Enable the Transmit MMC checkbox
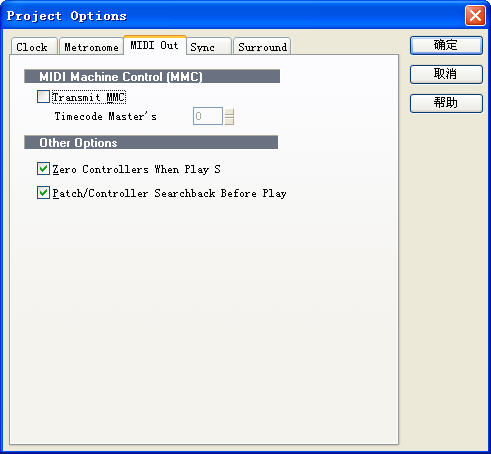This screenshot has width=491, height=454. (x=43, y=97)
